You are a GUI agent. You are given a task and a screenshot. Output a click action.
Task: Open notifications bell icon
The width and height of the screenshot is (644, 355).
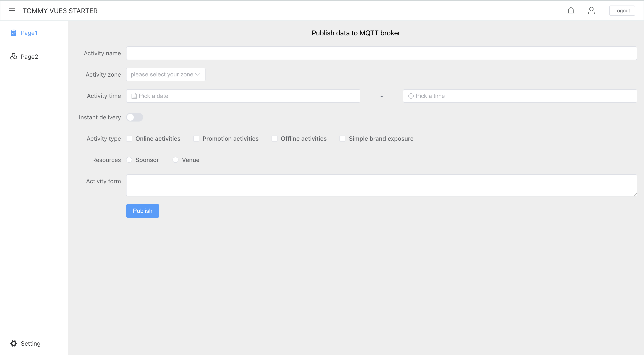click(x=571, y=11)
